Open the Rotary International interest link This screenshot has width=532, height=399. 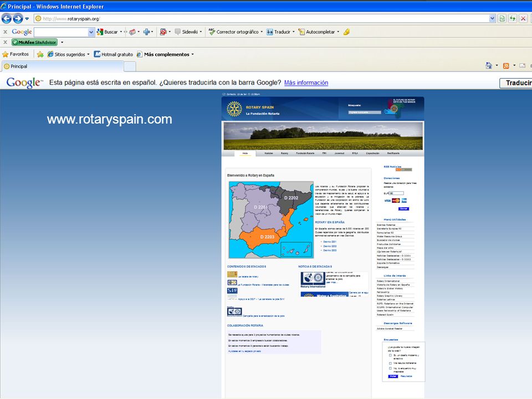388,282
